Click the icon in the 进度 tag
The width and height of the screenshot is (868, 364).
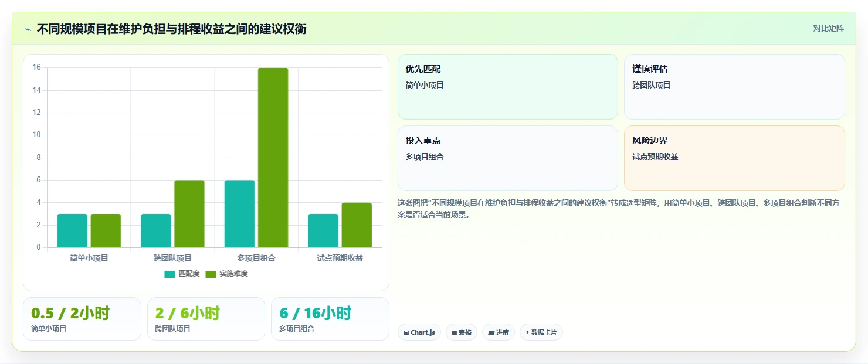click(491, 332)
